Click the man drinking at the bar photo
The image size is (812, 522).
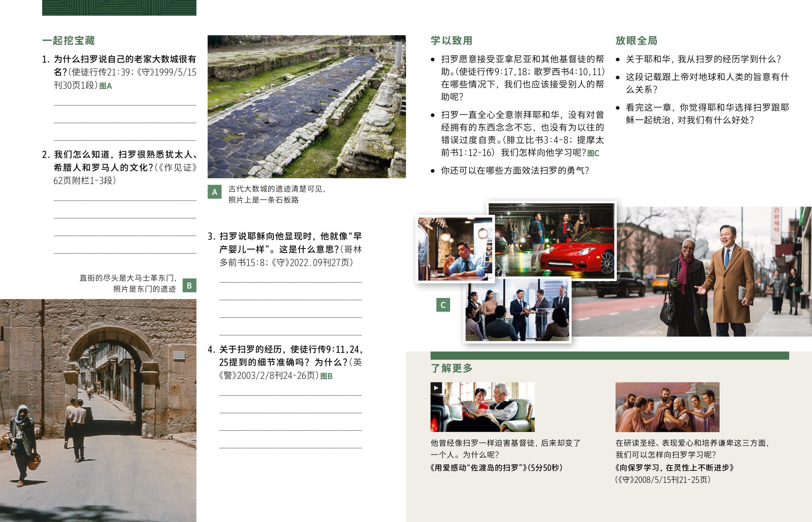coord(454,249)
